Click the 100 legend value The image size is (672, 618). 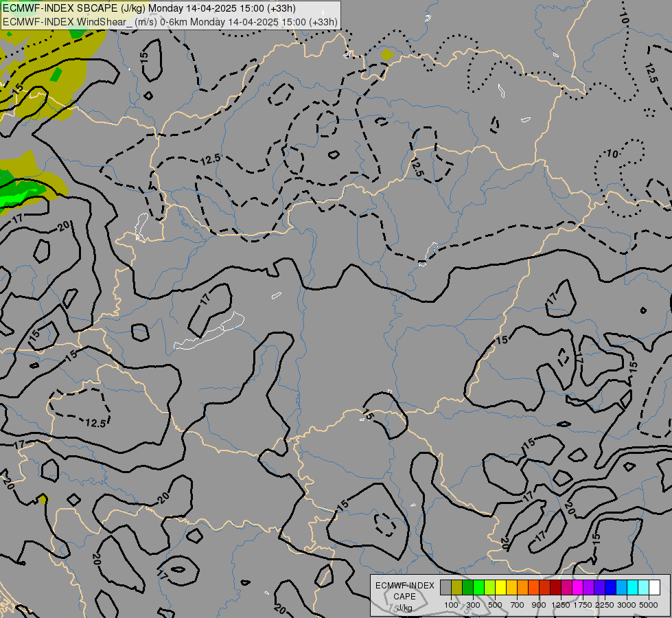click(451, 605)
